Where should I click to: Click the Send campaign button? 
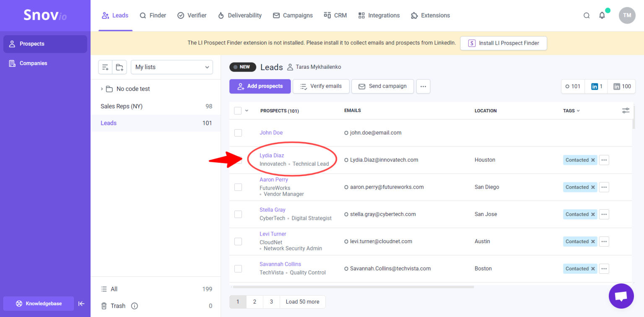[382, 86]
